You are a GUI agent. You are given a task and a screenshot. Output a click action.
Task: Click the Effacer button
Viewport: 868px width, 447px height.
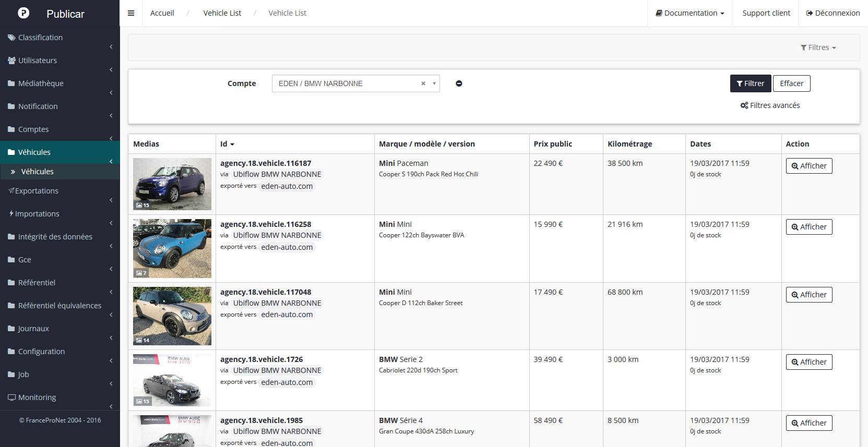[x=792, y=83]
